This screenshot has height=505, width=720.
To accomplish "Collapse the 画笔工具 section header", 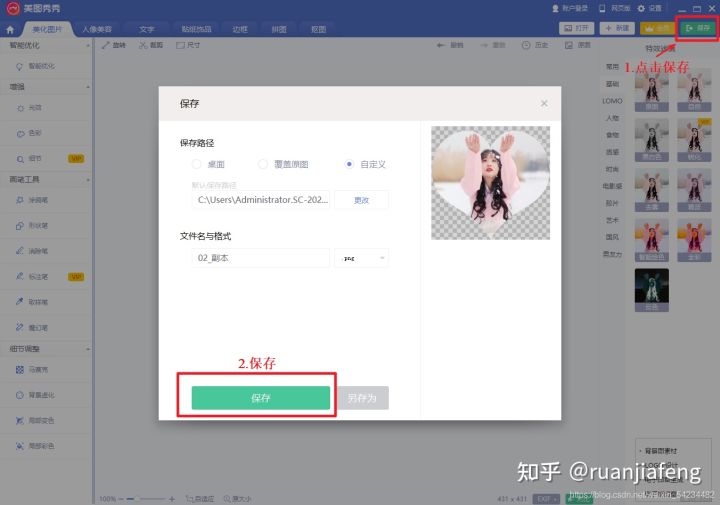I will pyautogui.click(x=46, y=180).
